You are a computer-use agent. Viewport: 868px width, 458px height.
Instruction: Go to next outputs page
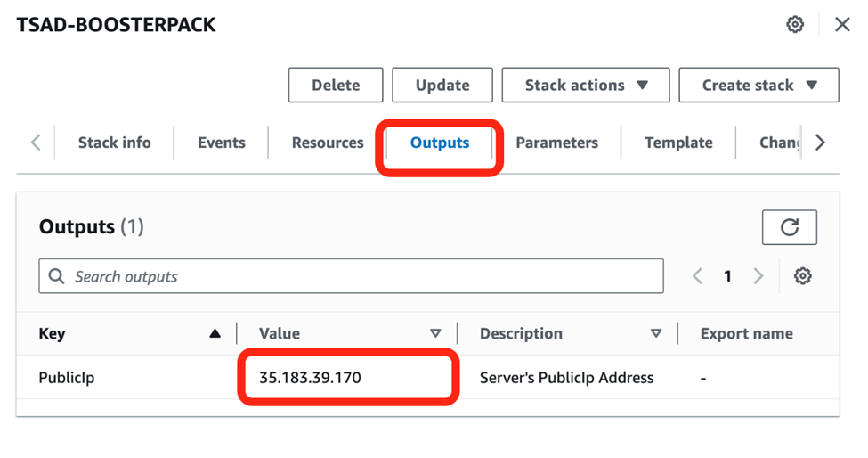point(758,276)
